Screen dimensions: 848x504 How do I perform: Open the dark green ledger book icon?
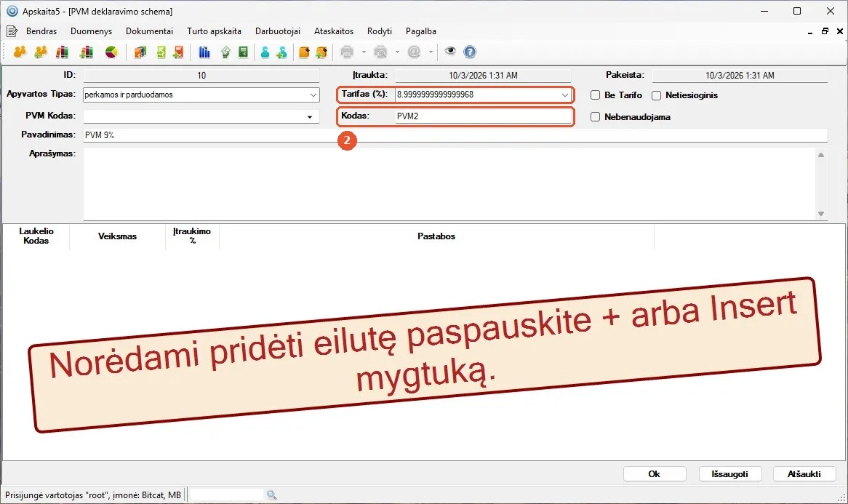[244, 52]
